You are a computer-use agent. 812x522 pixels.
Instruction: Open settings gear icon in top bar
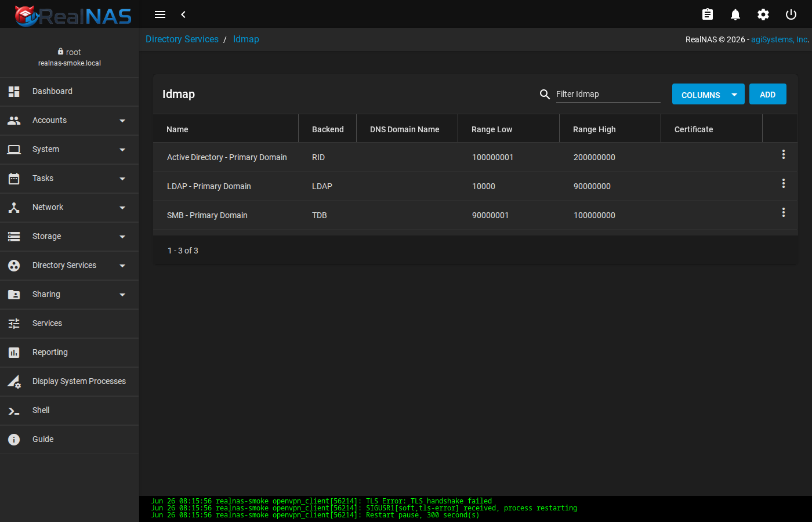tap(763, 14)
